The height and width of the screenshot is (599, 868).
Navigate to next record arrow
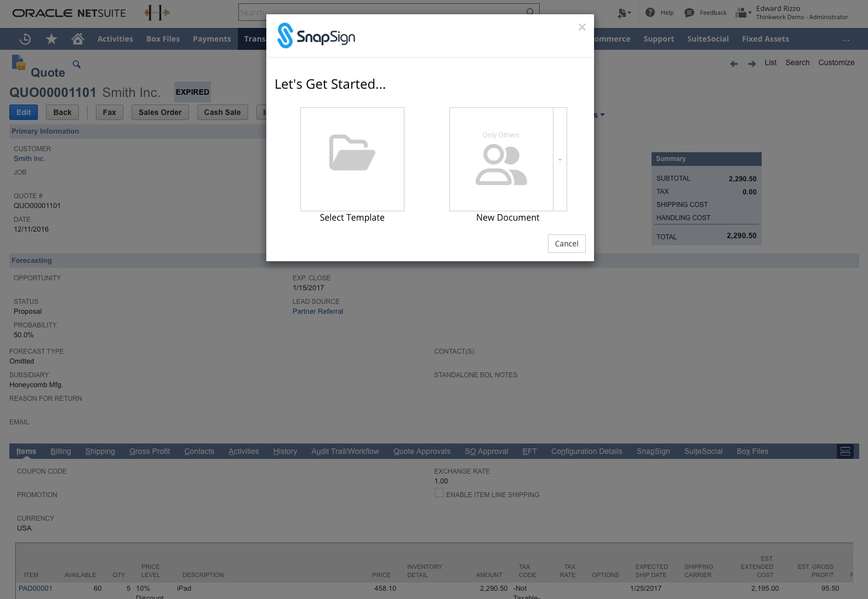(752, 64)
